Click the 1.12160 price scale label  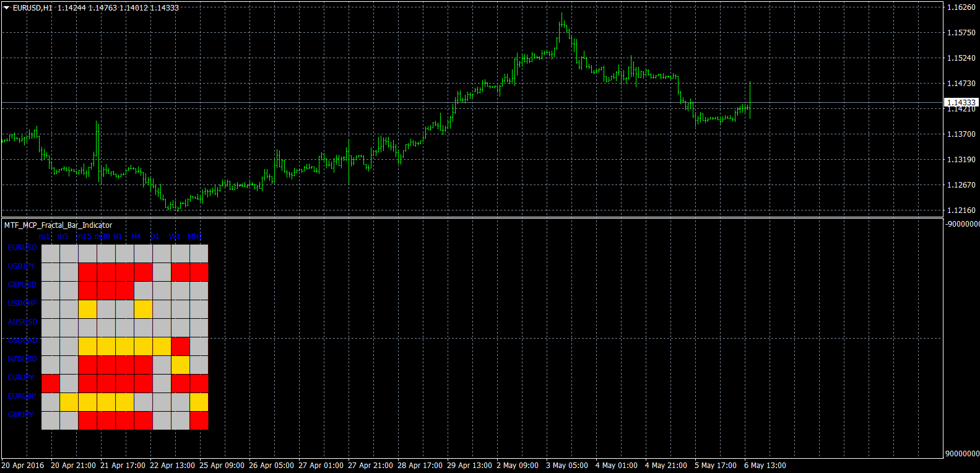pyautogui.click(x=961, y=210)
